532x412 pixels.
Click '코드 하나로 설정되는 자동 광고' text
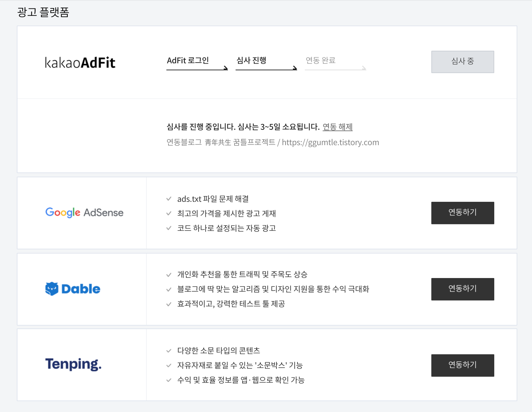[227, 228]
